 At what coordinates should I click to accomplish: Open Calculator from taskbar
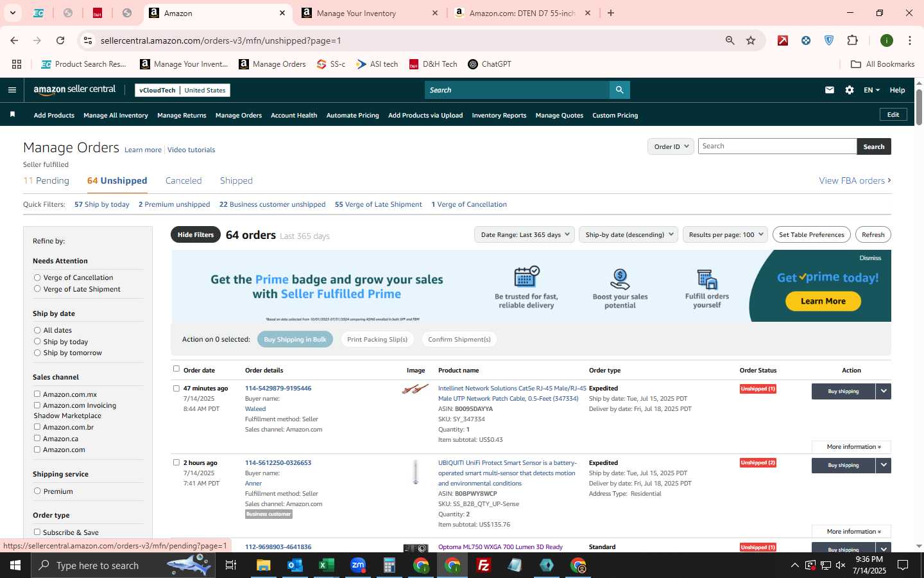pyautogui.click(x=389, y=565)
